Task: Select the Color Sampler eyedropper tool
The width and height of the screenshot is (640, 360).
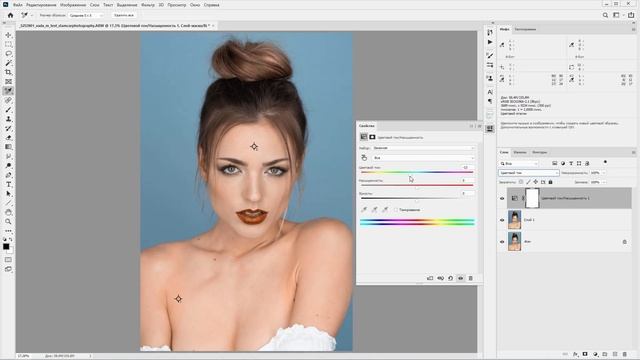Action: (8, 91)
